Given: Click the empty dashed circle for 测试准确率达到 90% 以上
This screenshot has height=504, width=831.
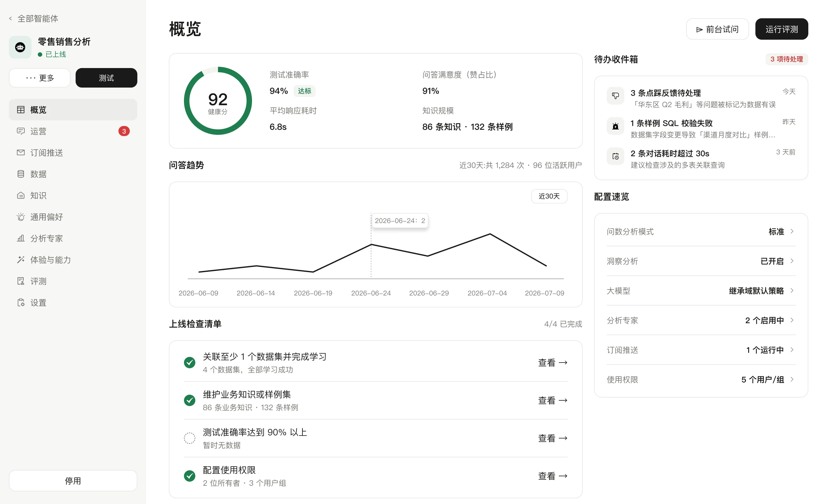Looking at the screenshot, I should tap(190, 438).
